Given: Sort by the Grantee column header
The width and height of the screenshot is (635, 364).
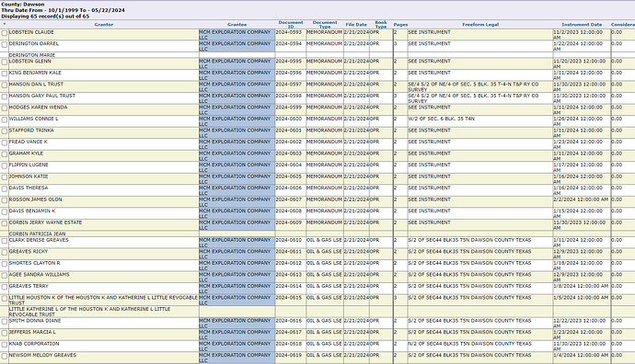Looking at the screenshot, I should coord(237,25).
